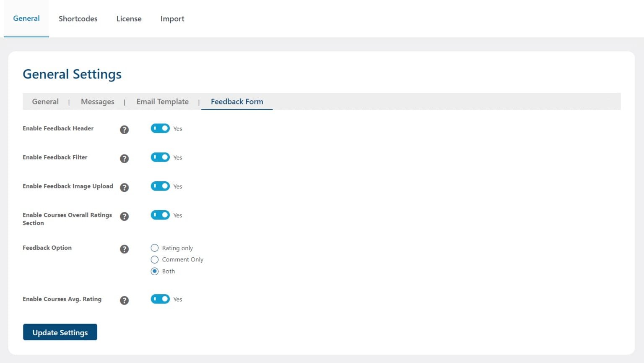
Task: Open help icon for Enable Feedback Filter
Action: pos(124,159)
